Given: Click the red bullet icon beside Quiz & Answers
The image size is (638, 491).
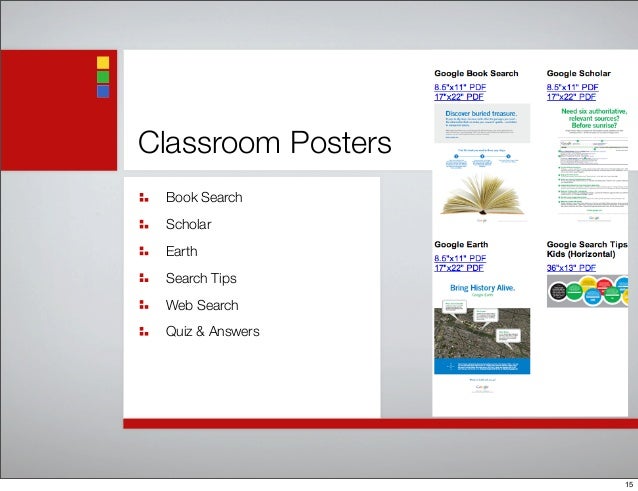Looking at the screenshot, I should click(x=144, y=332).
